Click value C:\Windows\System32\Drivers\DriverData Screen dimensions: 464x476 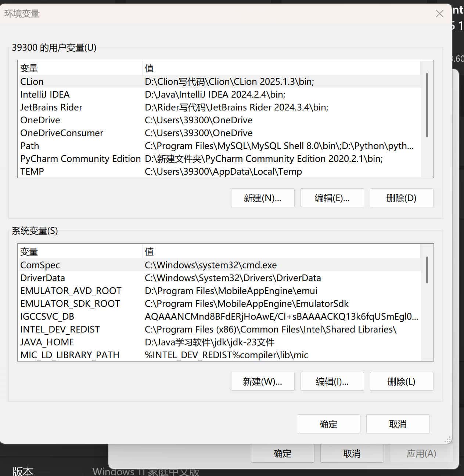233,278
